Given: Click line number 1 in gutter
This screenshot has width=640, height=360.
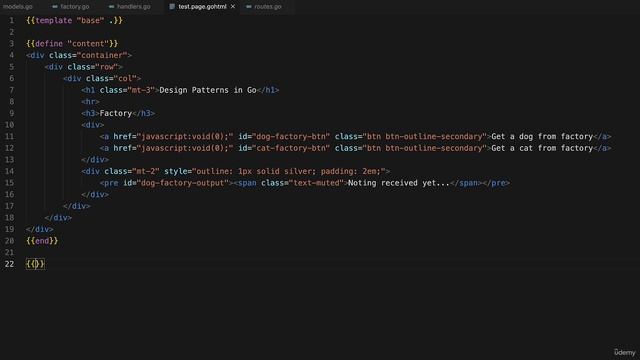Looking at the screenshot, I should tap(11, 20).
